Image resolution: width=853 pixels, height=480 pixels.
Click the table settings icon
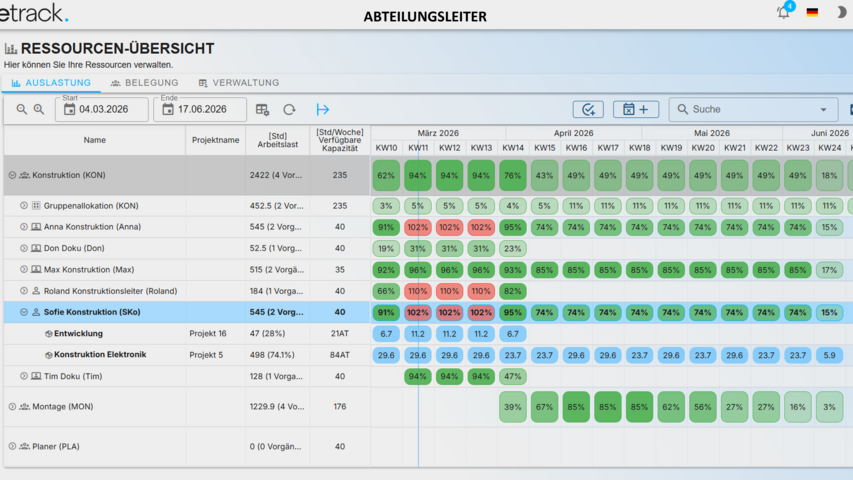262,109
